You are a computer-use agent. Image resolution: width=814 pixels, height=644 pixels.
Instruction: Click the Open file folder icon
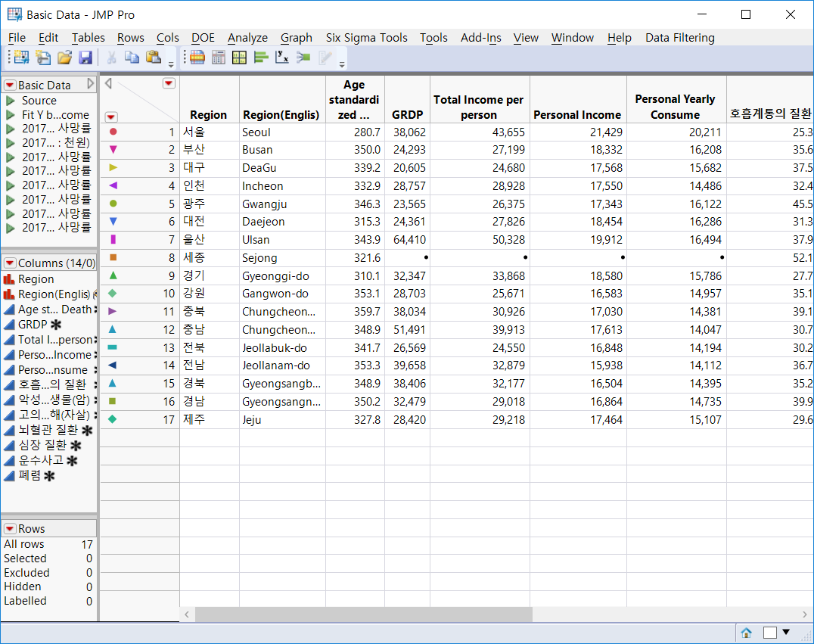tap(64, 58)
